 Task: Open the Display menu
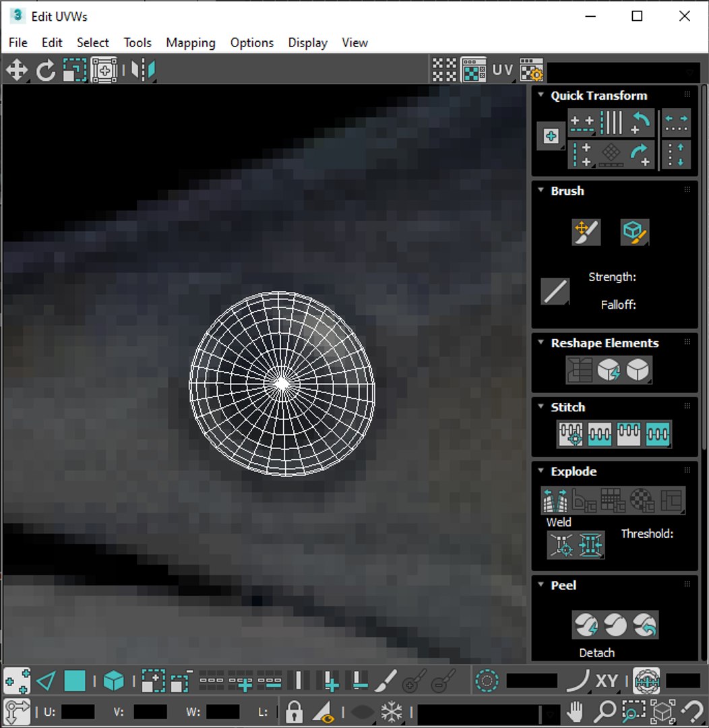tap(308, 42)
